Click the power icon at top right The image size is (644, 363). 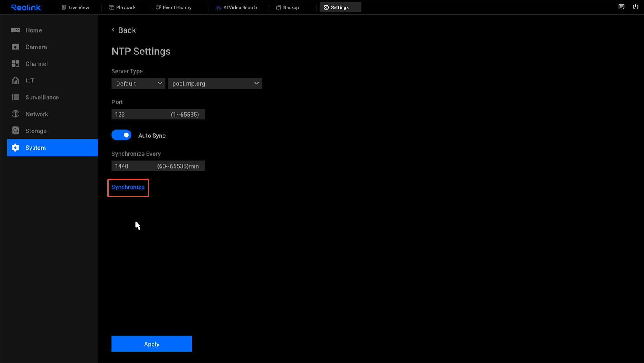coord(635,7)
